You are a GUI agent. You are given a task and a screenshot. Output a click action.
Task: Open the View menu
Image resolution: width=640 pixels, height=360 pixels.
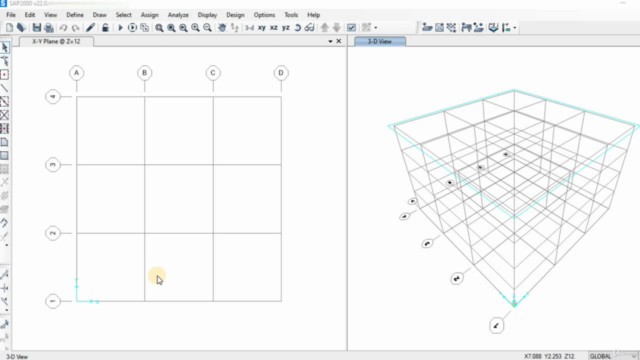[51, 15]
